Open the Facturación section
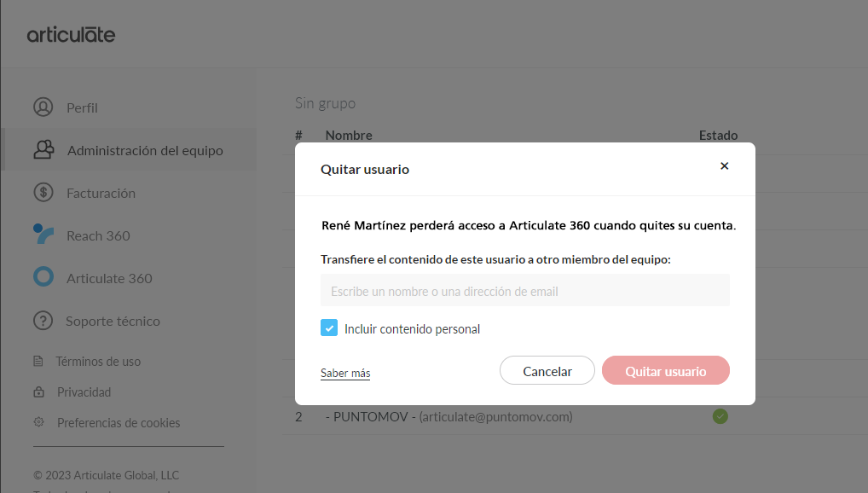Image resolution: width=868 pixels, height=493 pixels. point(101,194)
